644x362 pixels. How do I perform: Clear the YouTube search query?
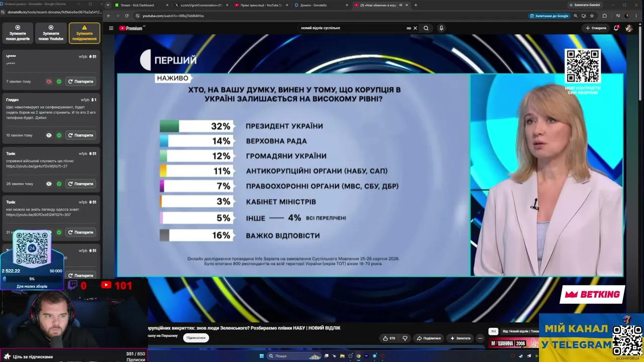415,28
